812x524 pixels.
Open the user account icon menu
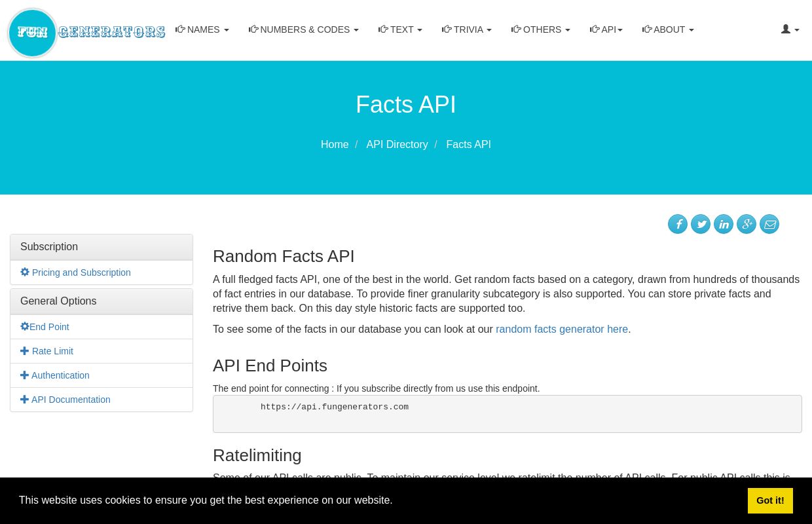click(x=790, y=29)
